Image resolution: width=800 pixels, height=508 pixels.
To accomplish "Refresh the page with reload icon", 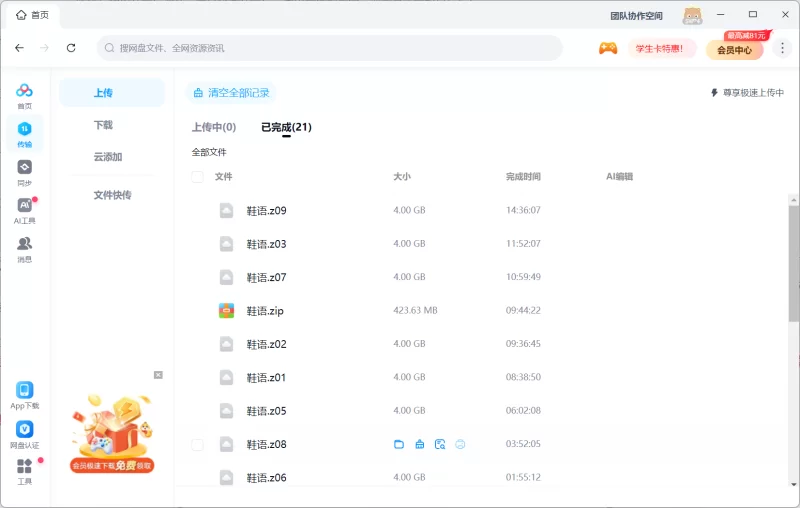I will pyautogui.click(x=71, y=48).
